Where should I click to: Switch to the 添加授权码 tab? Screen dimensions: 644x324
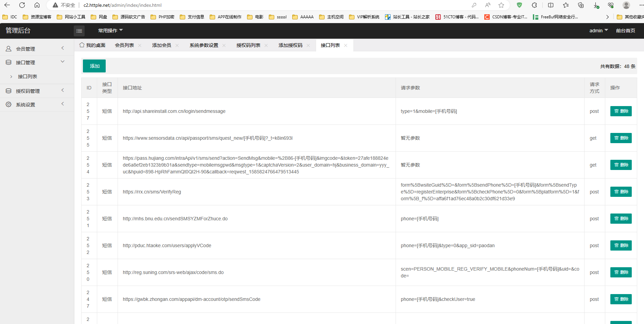(291, 45)
